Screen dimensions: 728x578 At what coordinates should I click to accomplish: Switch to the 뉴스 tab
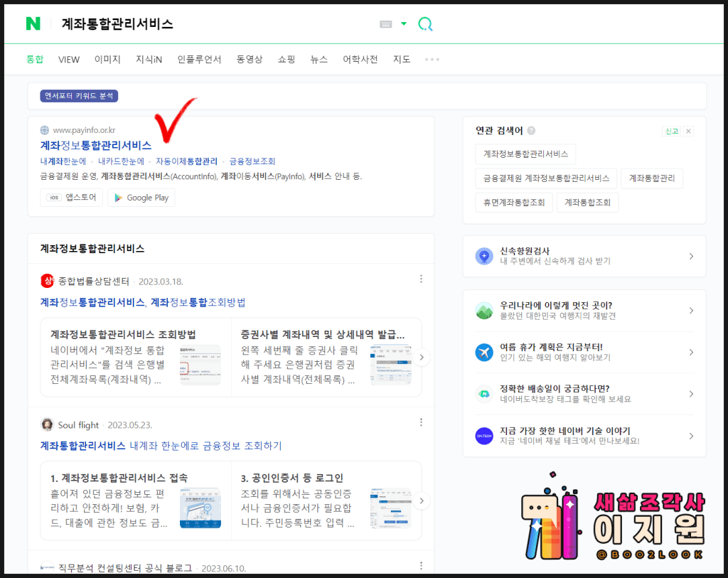pyautogui.click(x=318, y=60)
